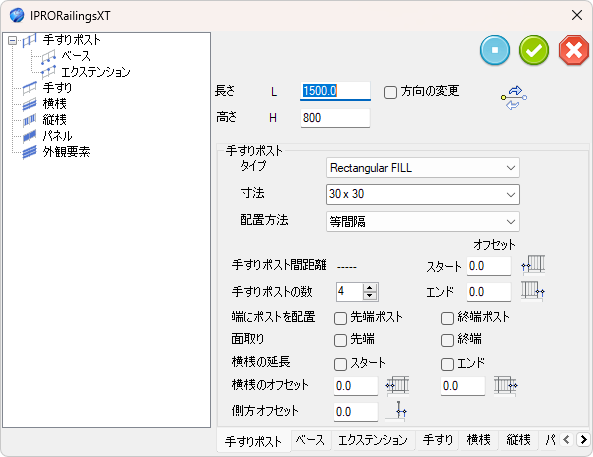Click the 手すりポスト tree node icon

29,40
